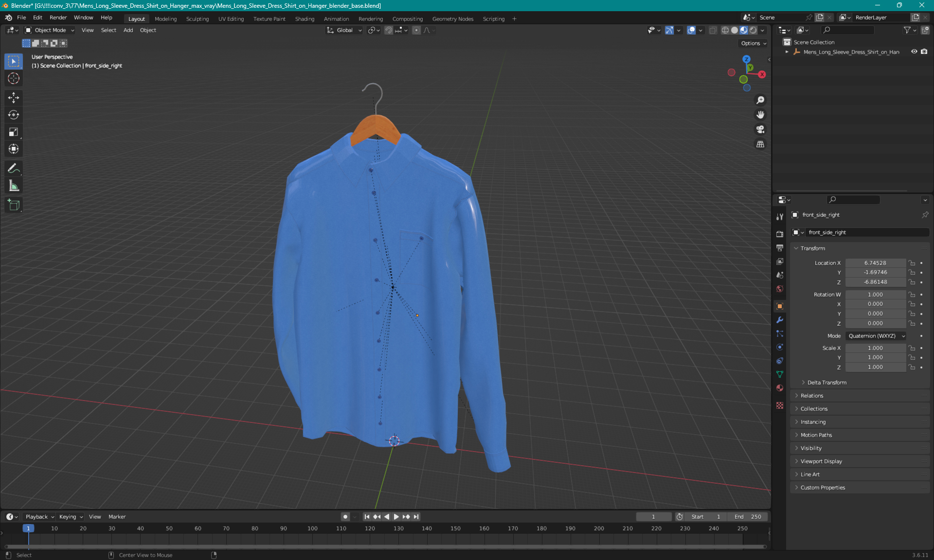Activate the Transform tool
Screen dimensions: 934x560
14,149
